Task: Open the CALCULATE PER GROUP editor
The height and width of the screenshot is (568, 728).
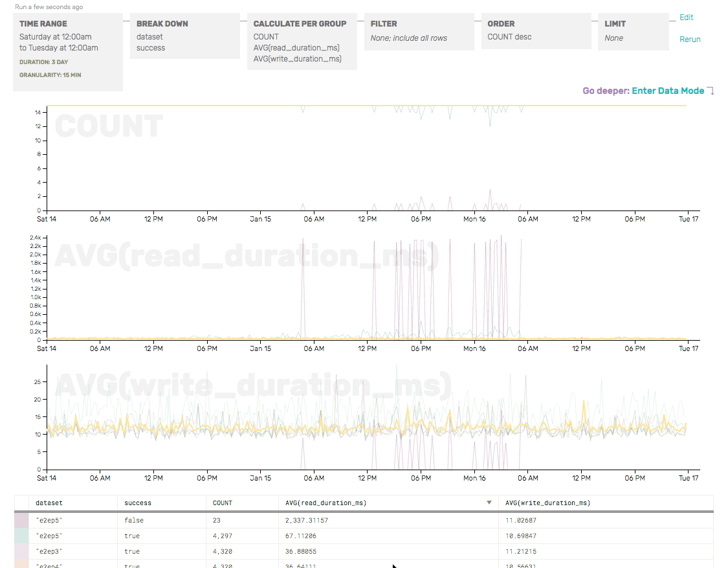Action: tap(301, 41)
